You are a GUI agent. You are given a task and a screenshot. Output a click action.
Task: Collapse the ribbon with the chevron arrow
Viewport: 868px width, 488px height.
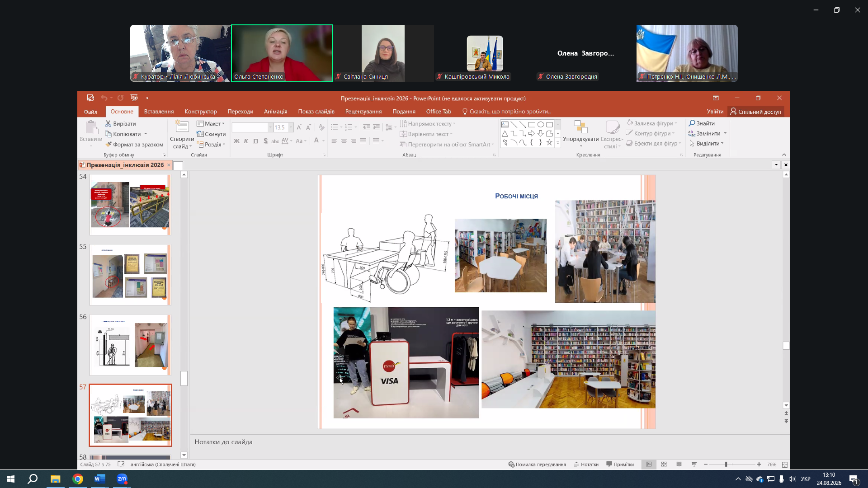(x=784, y=155)
